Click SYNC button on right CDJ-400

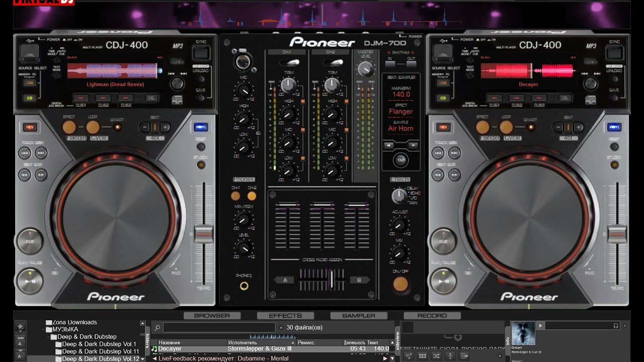[615, 53]
